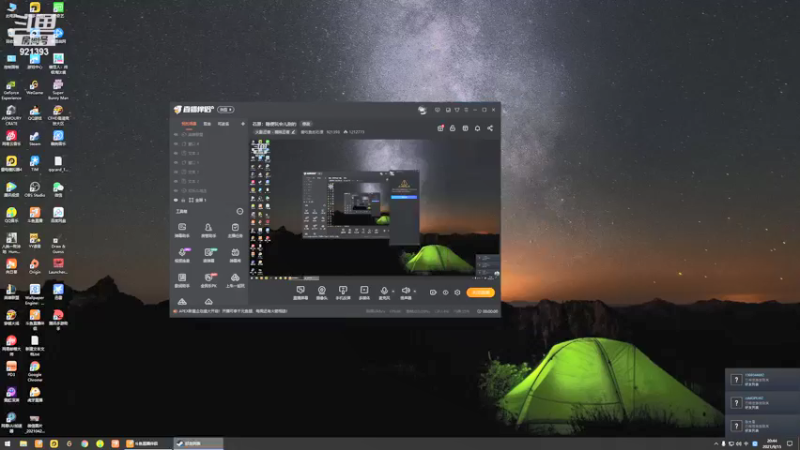Add a 多媒体 media source

click(364, 293)
